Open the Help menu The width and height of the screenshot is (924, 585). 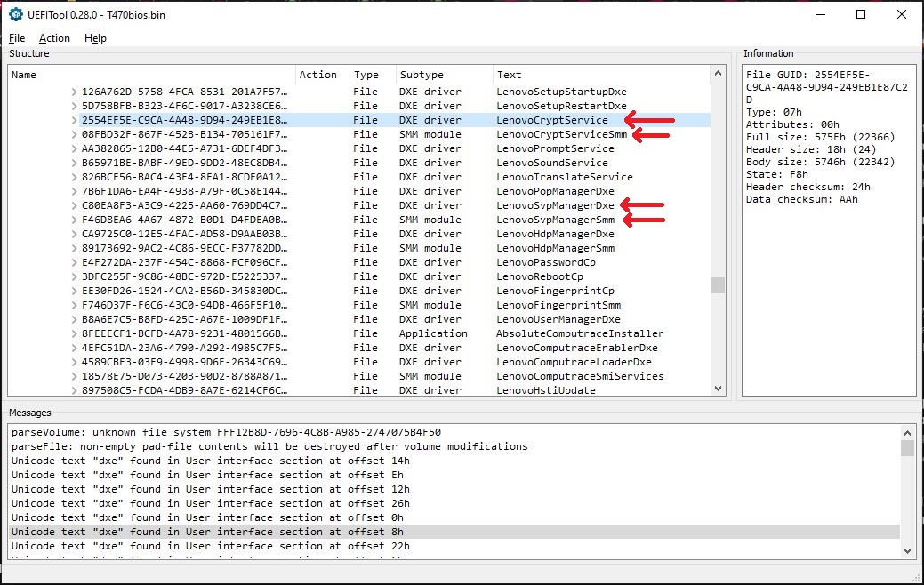pyautogui.click(x=95, y=38)
